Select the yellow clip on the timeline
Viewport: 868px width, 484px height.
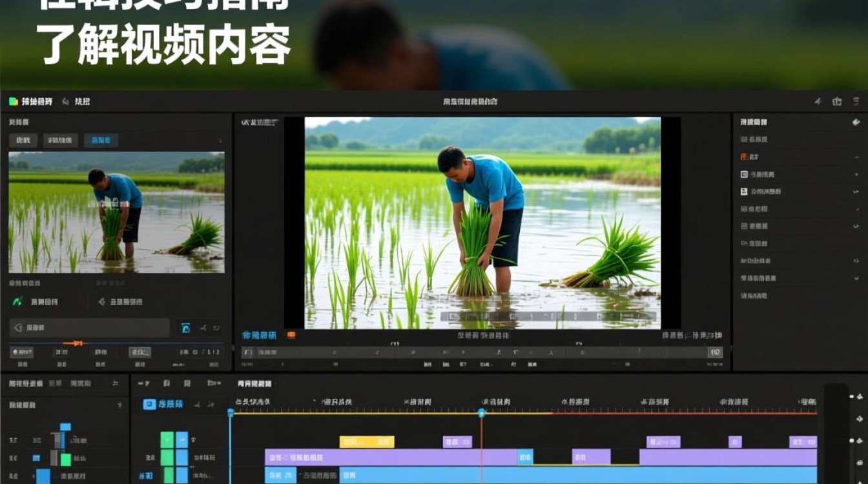click(x=367, y=442)
